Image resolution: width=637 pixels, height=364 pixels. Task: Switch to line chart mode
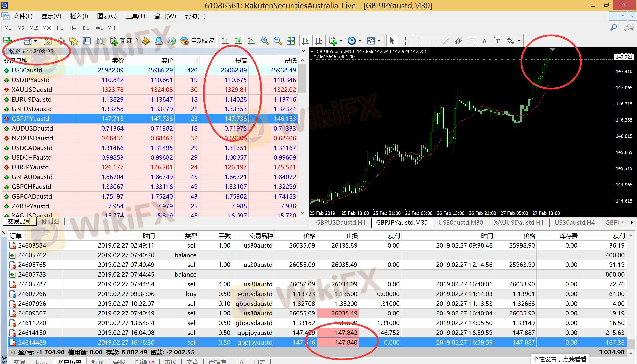pyautogui.click(x=251, y=41)
